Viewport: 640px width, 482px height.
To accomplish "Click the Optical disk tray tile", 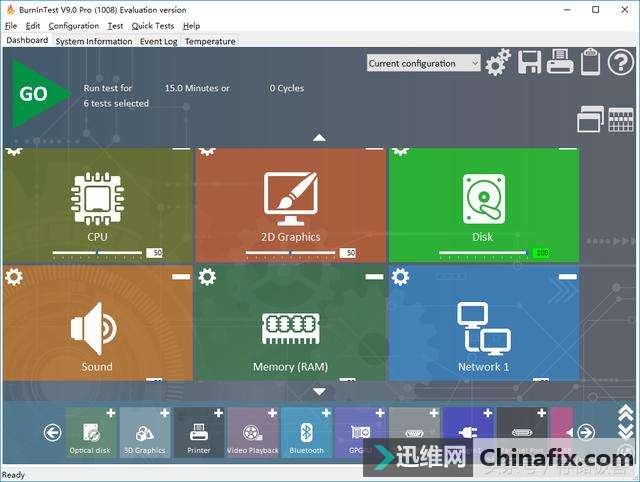I will tap(91, 433).
